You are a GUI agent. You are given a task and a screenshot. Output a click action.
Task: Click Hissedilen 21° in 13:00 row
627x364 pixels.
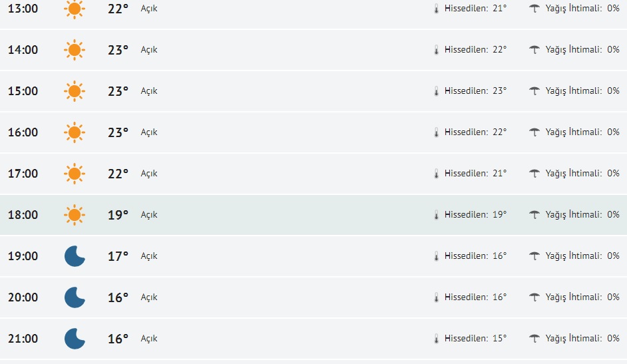pyautogui.click(x=475, y=9)
